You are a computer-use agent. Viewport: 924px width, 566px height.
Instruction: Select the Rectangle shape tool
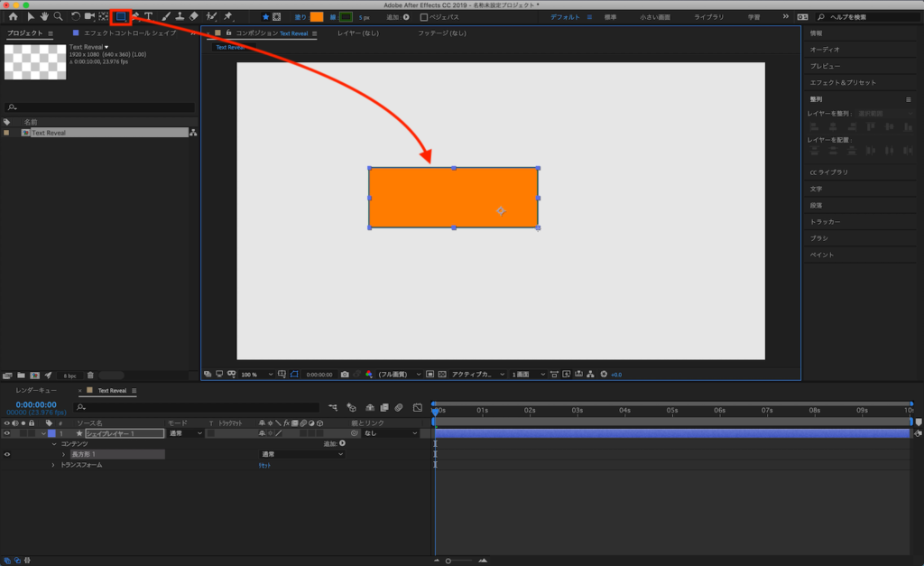point(121,16)
